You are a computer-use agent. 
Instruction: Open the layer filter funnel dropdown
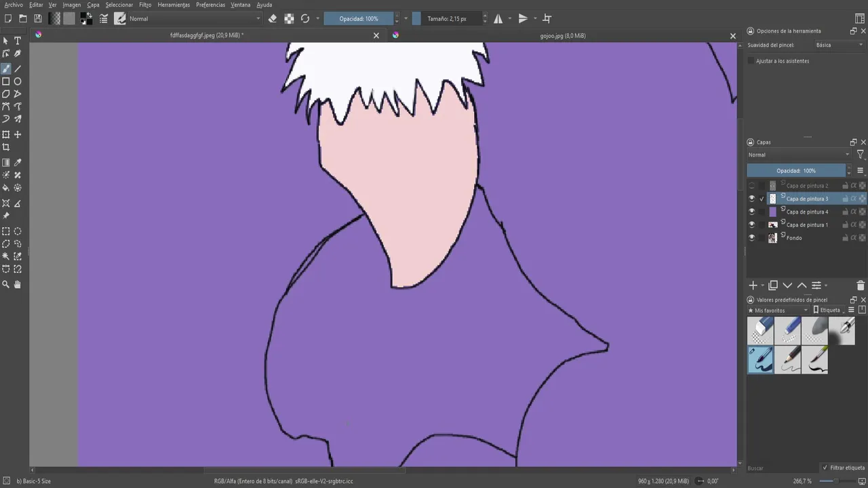tap(861, 155)
